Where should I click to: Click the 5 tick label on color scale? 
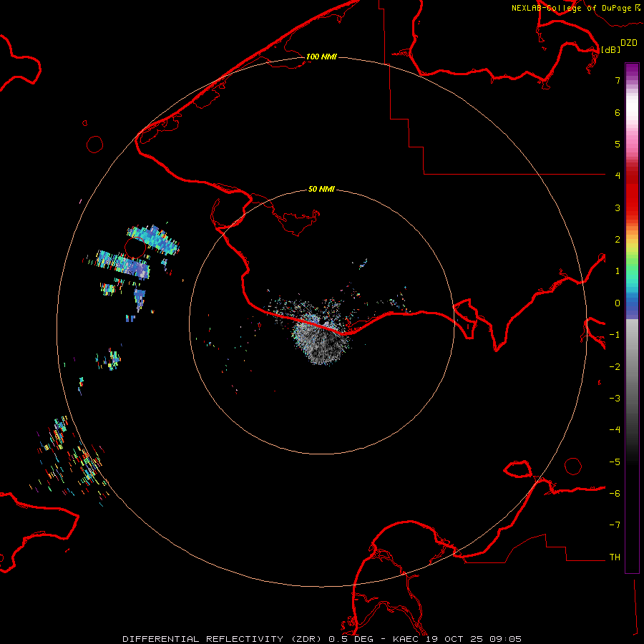[618, 144]
